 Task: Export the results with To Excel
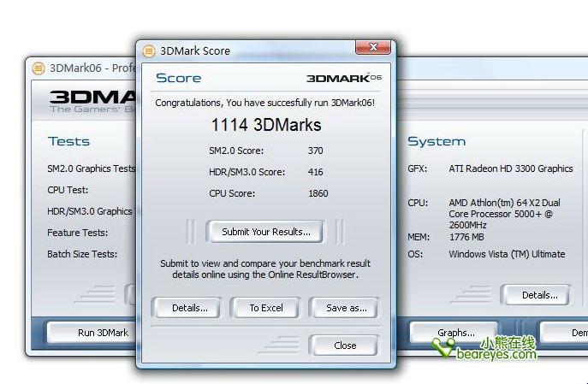(x=265, y=308)
